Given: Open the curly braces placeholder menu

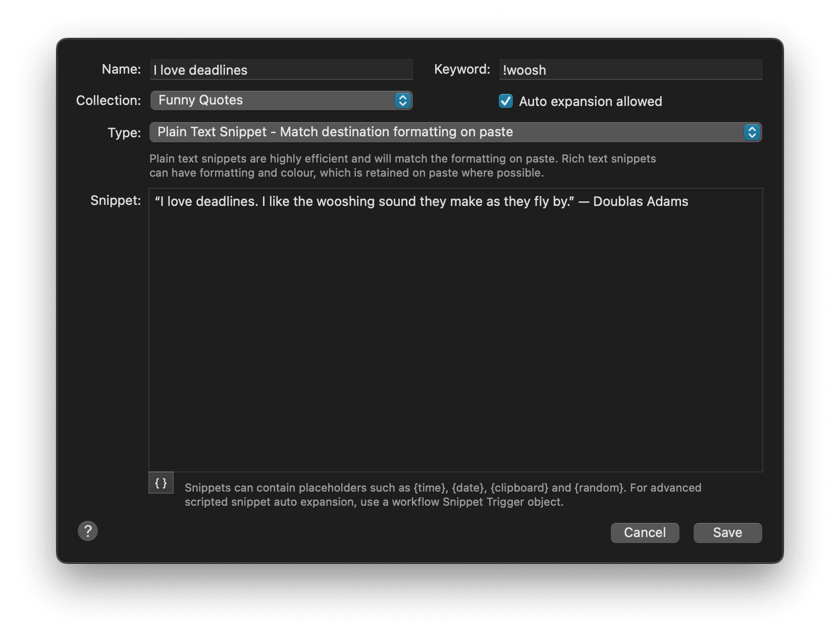Looking at the screenshot, I should [x=161, y=483].
